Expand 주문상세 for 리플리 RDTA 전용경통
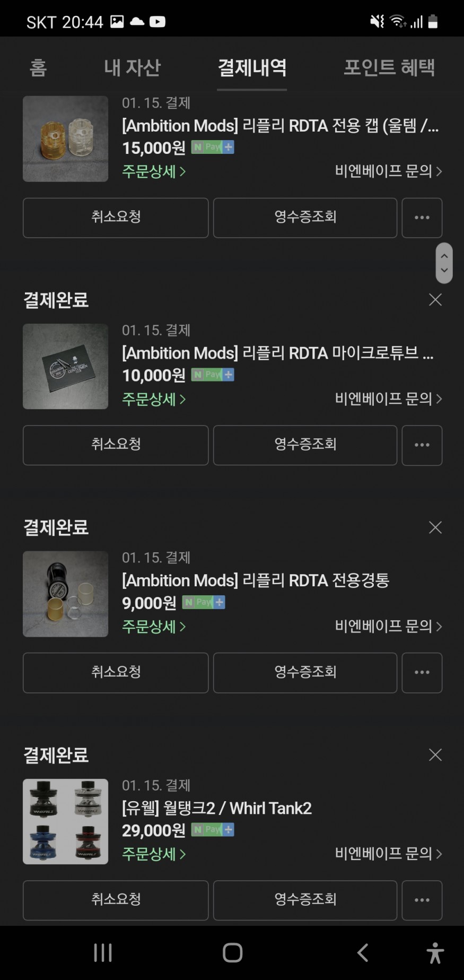This screenshot has width=464, height=980. click(154, 627)
